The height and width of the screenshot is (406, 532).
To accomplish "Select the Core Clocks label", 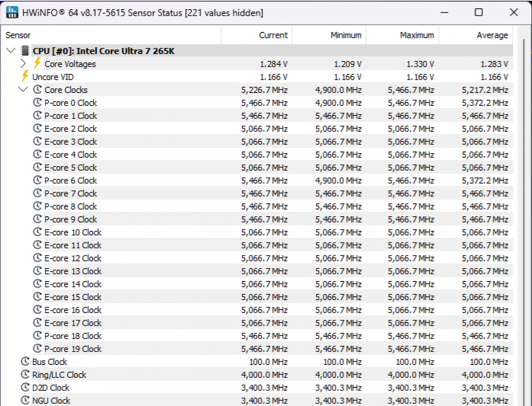I will [66, 90].
